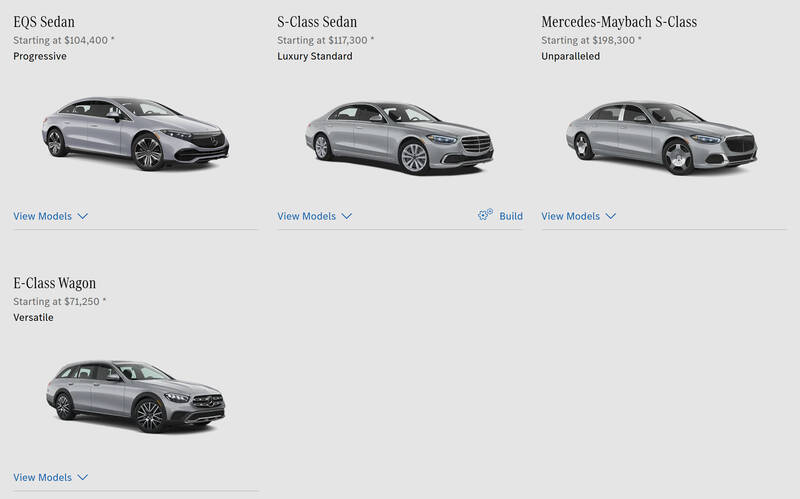The image size is (800, 499).
Task: Select the E-Class Wagon car image
Action: pyautogui.click(x=136, y=396)
